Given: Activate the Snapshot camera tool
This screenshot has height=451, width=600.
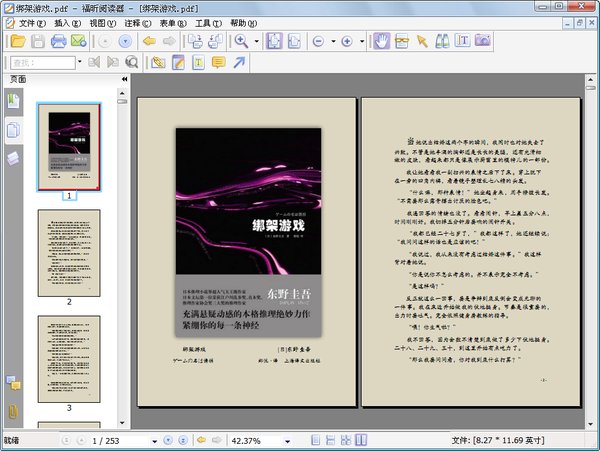Looking at the screenshot, I should coord(482,41).
